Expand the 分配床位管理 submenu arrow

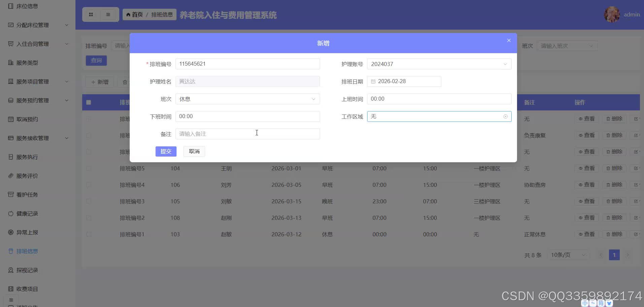[x=67, y=25]
